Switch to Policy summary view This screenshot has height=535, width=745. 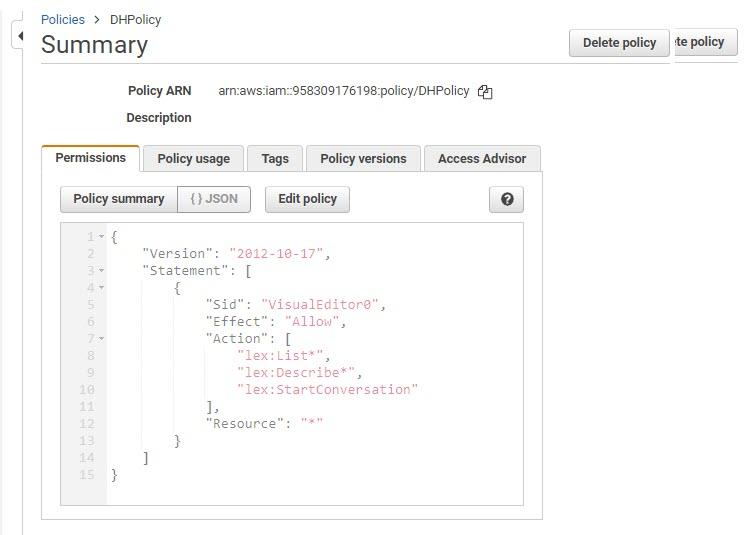(119, 199)
